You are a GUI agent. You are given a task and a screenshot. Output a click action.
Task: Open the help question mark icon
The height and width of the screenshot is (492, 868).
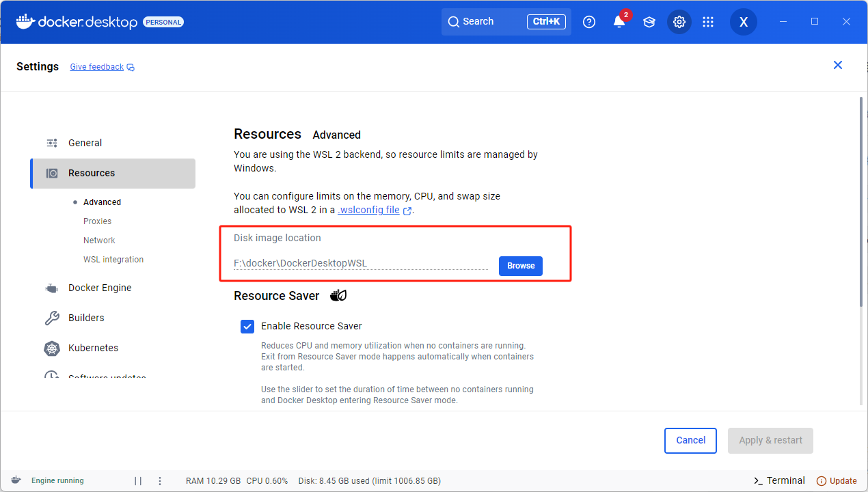[x=589, y=22]
